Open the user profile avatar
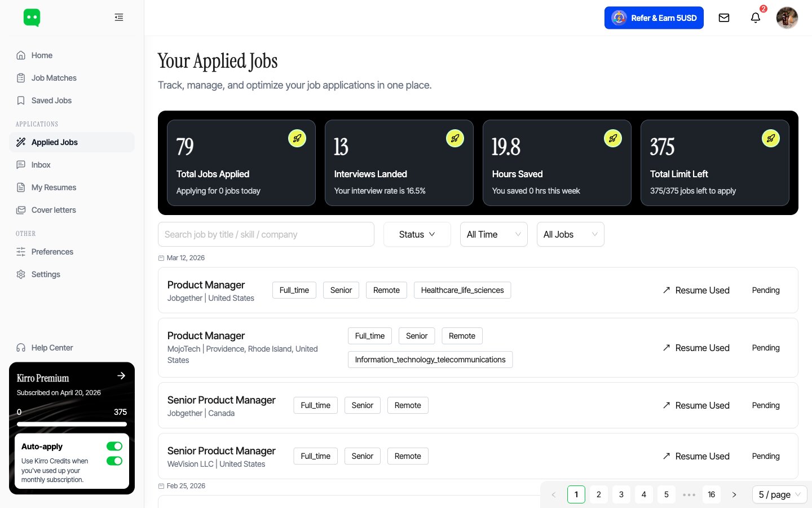Screen dimensions: 812x508 [x=787, y=18]
